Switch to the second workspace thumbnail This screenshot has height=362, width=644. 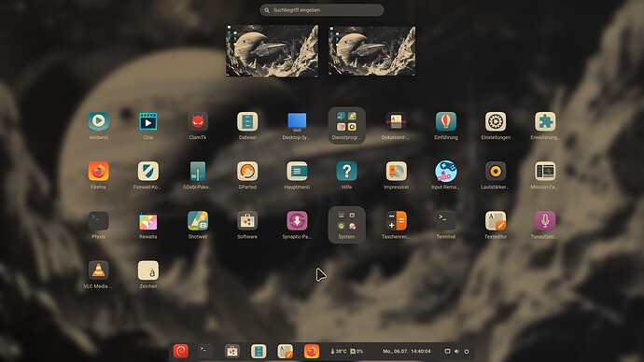(x=371, y=51)
